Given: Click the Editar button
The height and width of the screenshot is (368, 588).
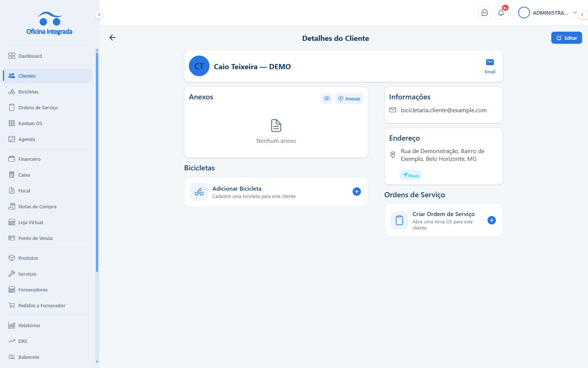Looking at the screenshot, I should [x=566, y=38].
